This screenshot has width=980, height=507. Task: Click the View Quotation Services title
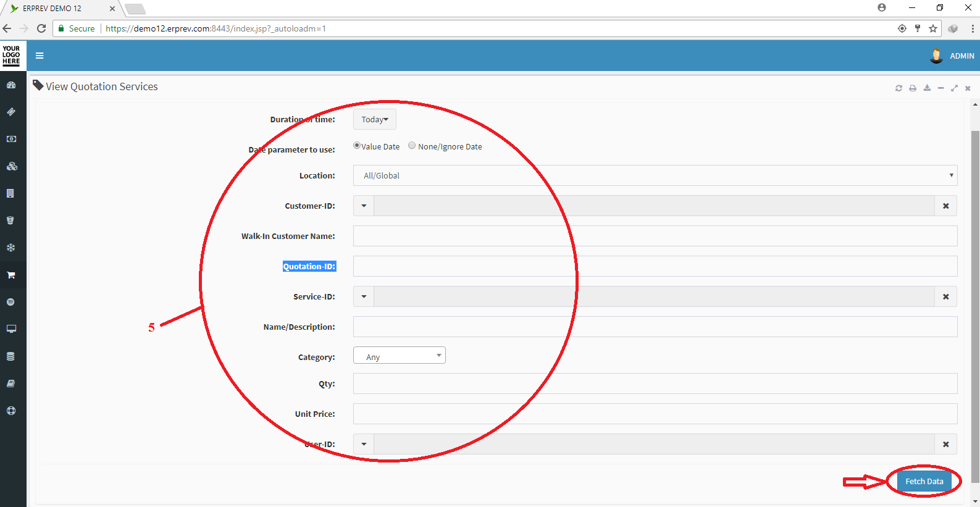coord(102,86)
